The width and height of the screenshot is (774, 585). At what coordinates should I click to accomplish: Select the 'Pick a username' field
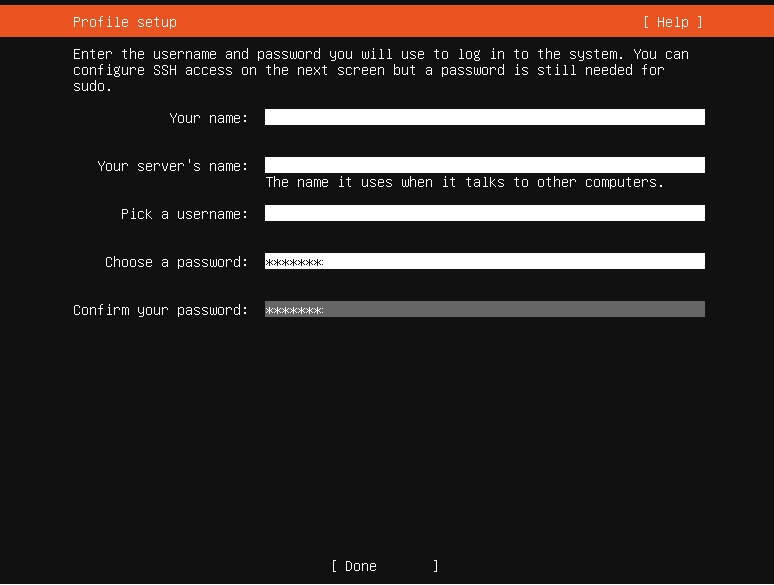click(x=485, y=213)
